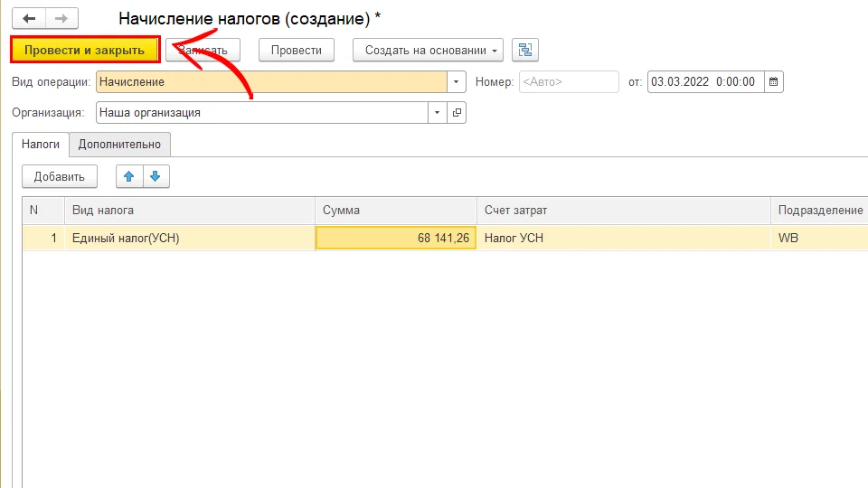This screenshot has width=868, height=488.
Task: Open the calendar date picker icon
Action: tap(773, 82)
